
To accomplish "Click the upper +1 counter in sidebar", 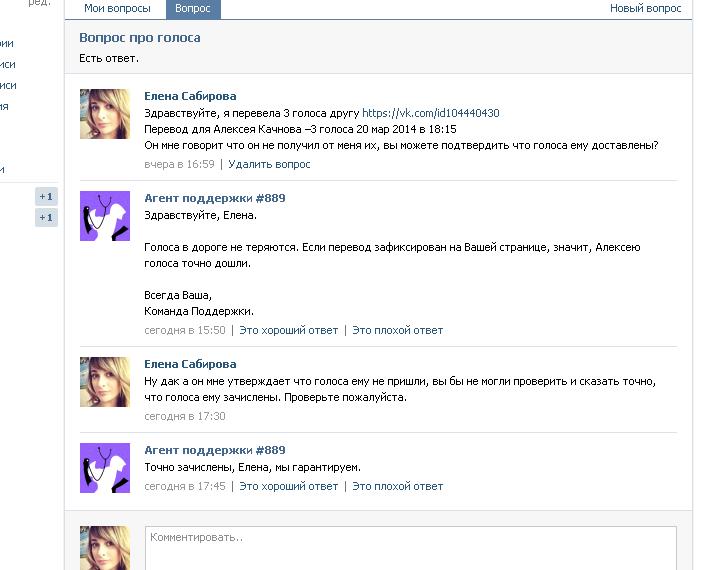I will tap(46, 196).
